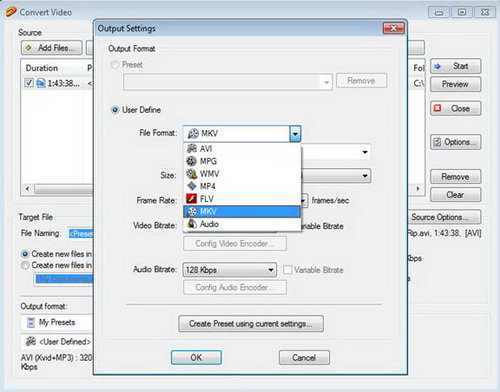Choose highlighted MKV in format list
500x392 pixels.
[242, 211]
